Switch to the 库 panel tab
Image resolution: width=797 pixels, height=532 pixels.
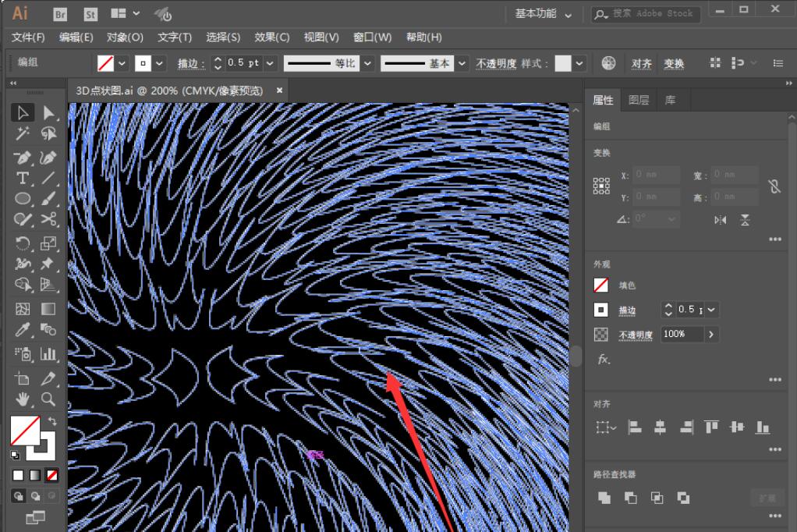tap(670, 100)
